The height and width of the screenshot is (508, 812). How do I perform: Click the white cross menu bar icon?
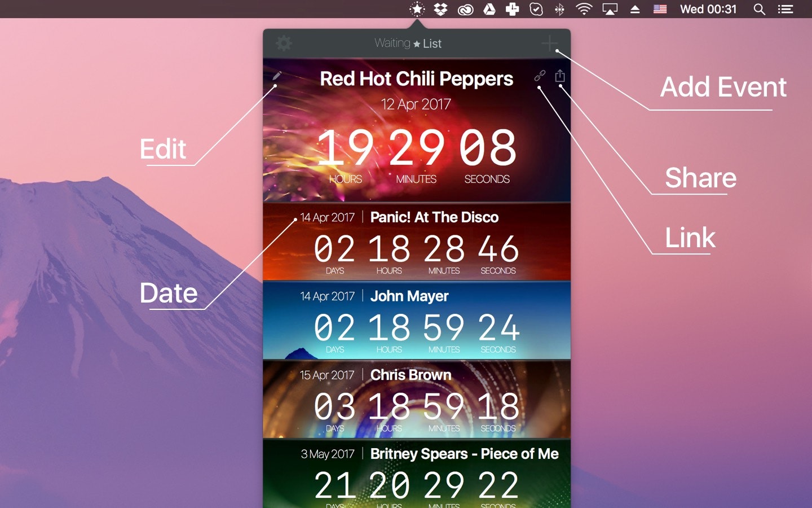pos(512,9)
